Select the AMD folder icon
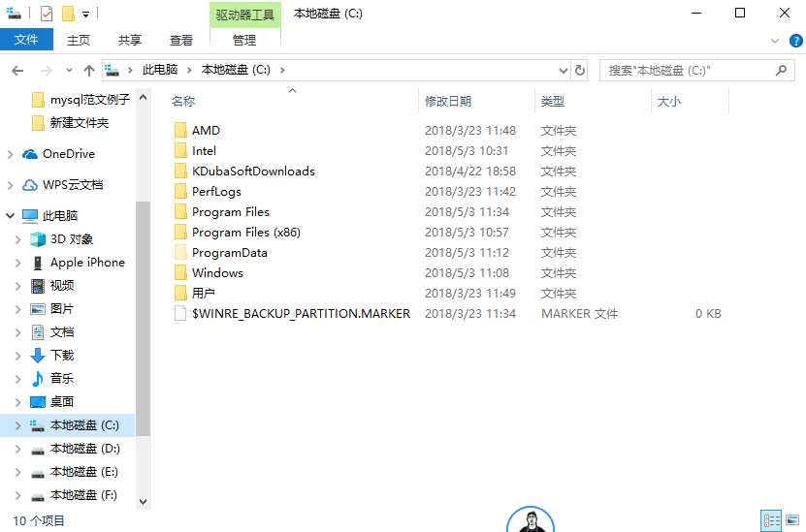The height and width of the screenshot is (532, 806). coord(180,131)
